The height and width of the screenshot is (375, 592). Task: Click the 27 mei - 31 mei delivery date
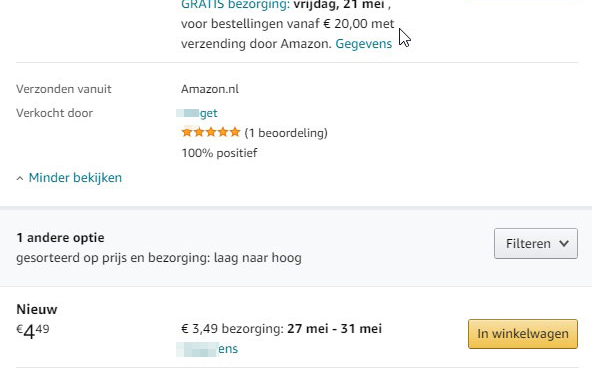point(335,329)
